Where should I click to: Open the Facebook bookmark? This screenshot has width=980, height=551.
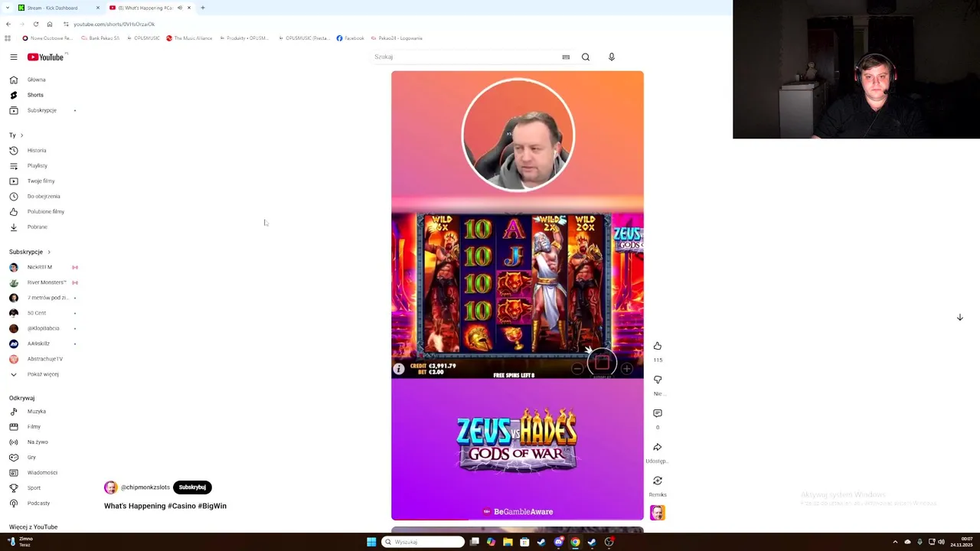pyautogui.click(x=351, y=38)
